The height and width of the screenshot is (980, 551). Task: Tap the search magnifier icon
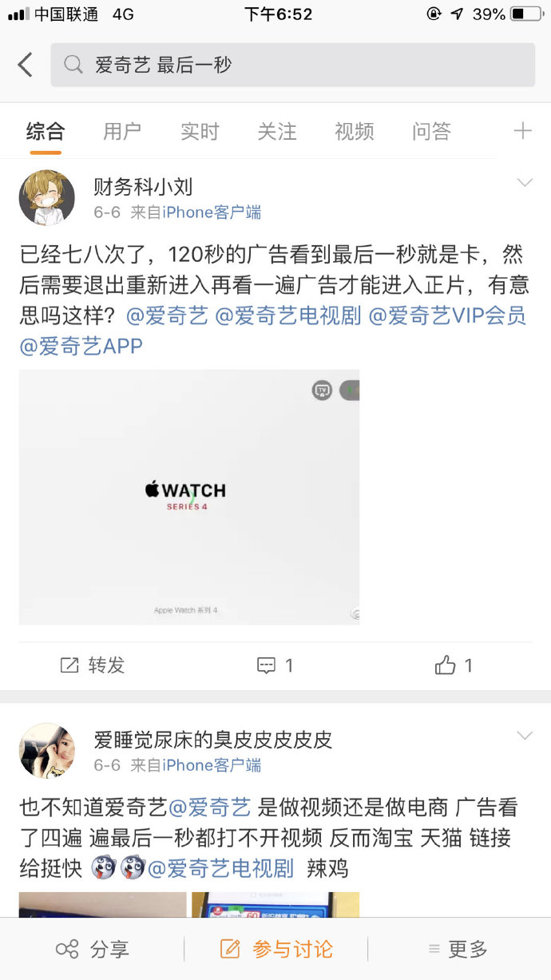(73, 65)
